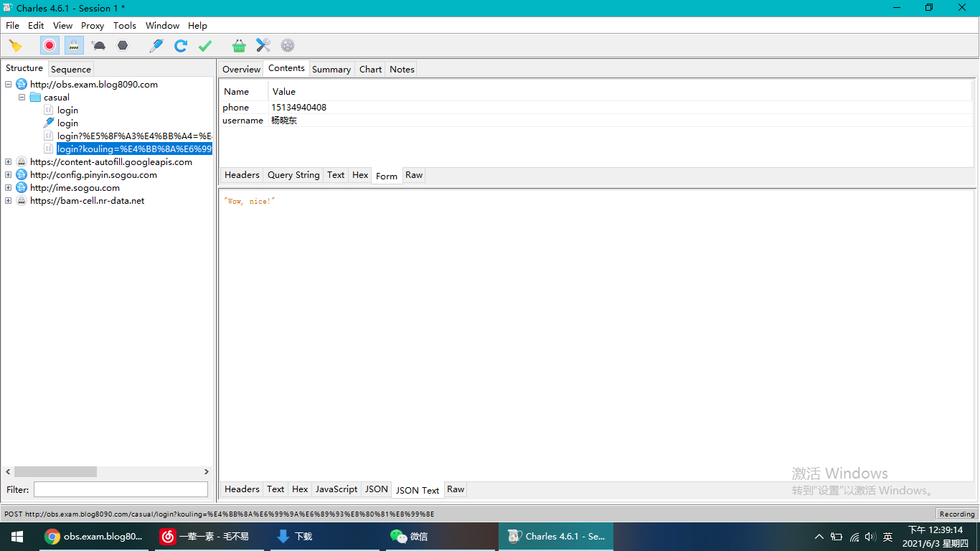Image resolution: width=980 pixels, height=551 pixels.
Task: Click the Filter input field
Action: click(x=121, y=489)
